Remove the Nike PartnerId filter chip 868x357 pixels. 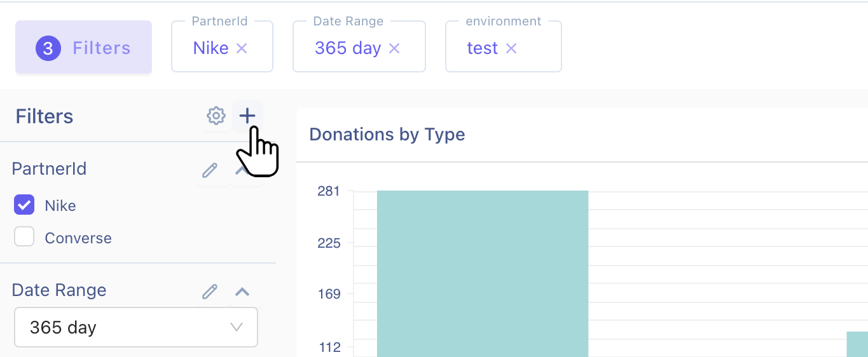point(242,48)
